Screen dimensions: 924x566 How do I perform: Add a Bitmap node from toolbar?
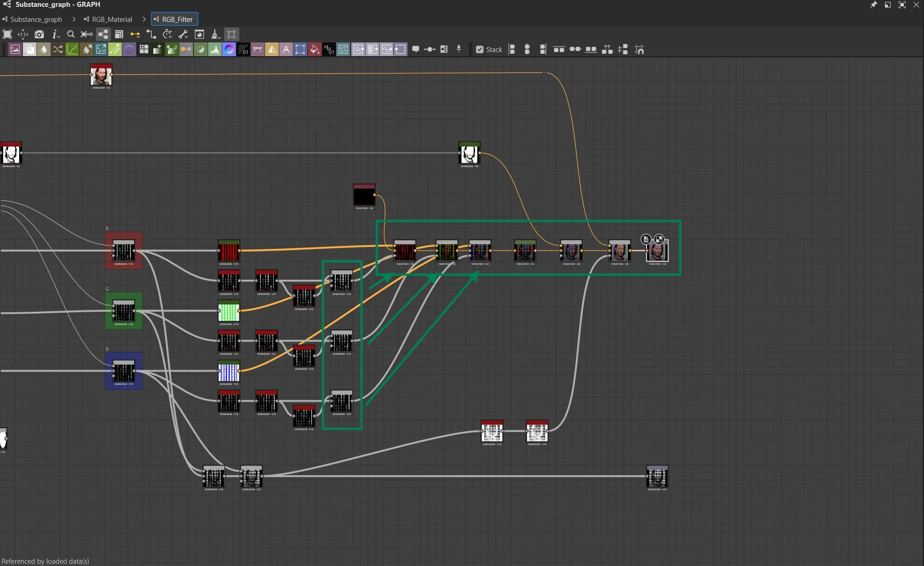coord(15,50)
